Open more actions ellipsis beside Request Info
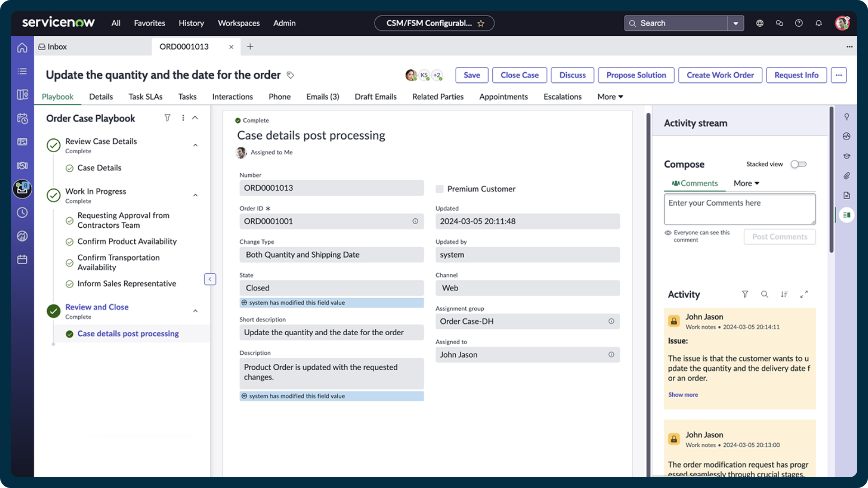The image size is (868, 488). click(x=839, y=75)
